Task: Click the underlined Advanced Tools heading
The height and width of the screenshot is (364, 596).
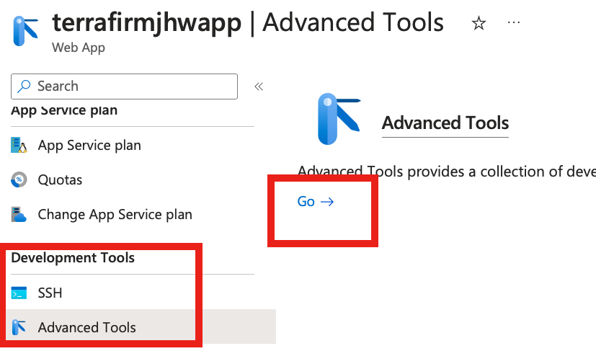Action: coord(445,123)
